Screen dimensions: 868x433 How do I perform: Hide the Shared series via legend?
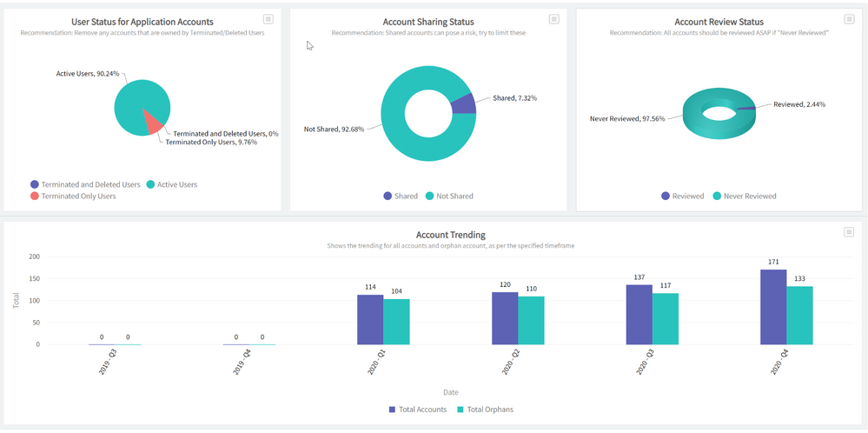tap(400, 197)
